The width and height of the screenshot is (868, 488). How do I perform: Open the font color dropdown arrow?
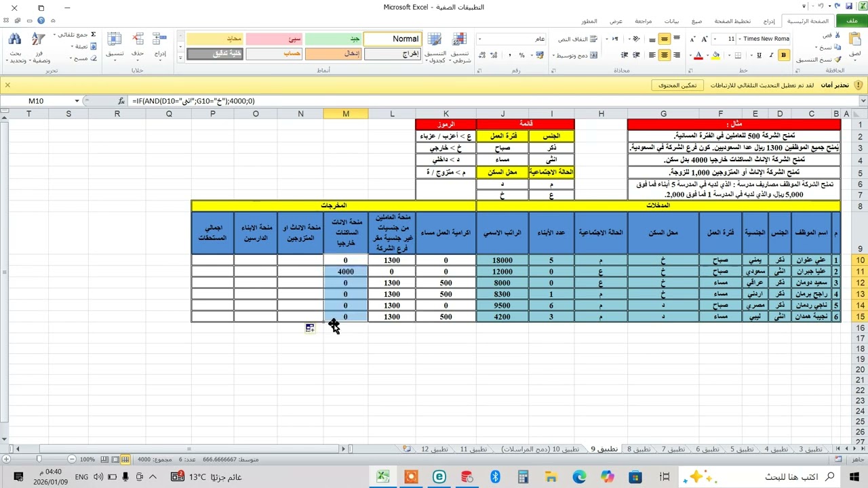click(691, 56)
